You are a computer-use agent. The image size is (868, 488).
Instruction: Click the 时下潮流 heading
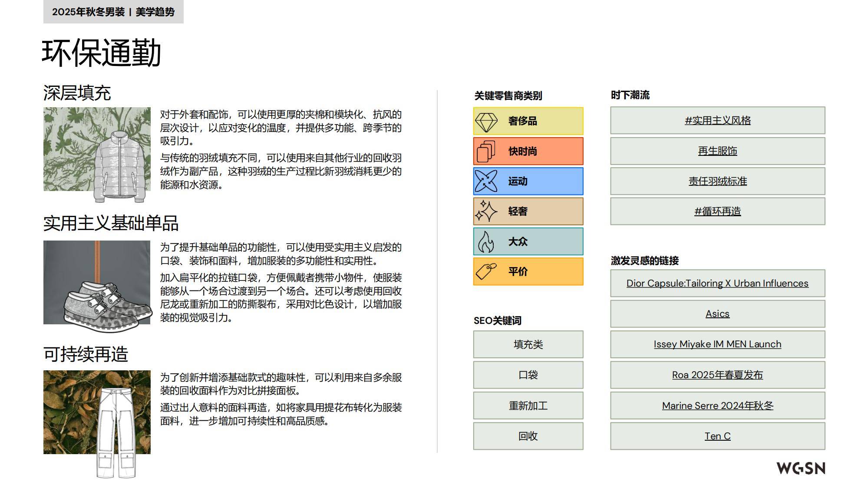[630, 95]
